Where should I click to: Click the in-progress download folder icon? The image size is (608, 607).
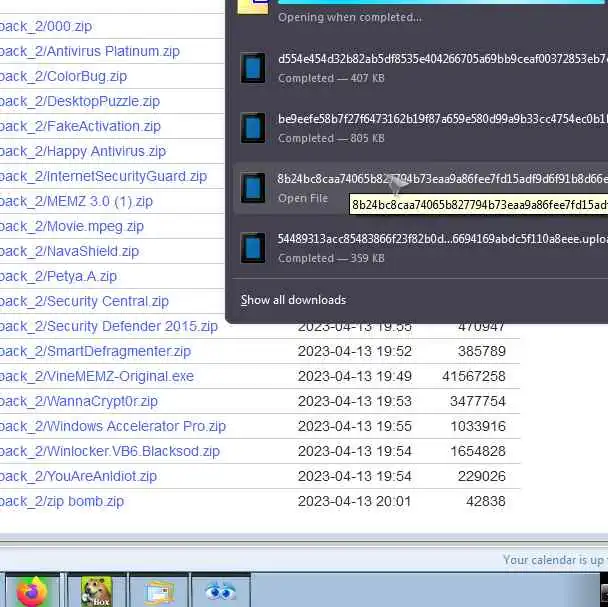point(253,7)
